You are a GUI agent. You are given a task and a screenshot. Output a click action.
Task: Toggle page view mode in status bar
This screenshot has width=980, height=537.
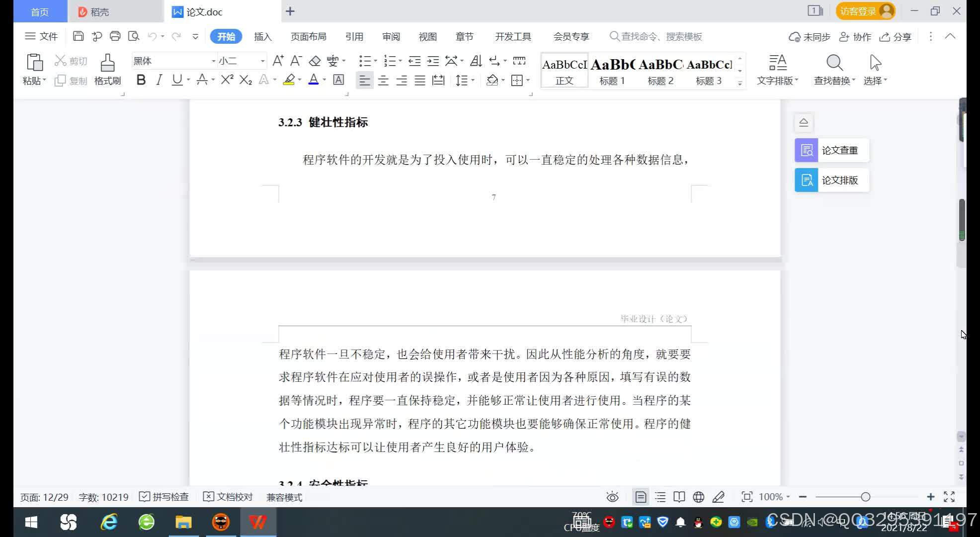[641, 497]
